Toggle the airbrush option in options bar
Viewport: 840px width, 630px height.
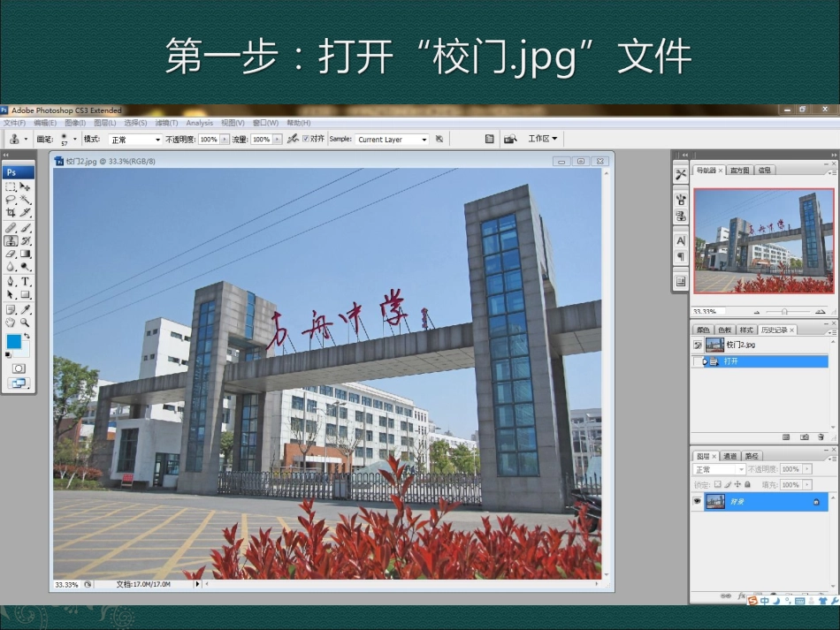pyautogui.click(x=293, y=139)
